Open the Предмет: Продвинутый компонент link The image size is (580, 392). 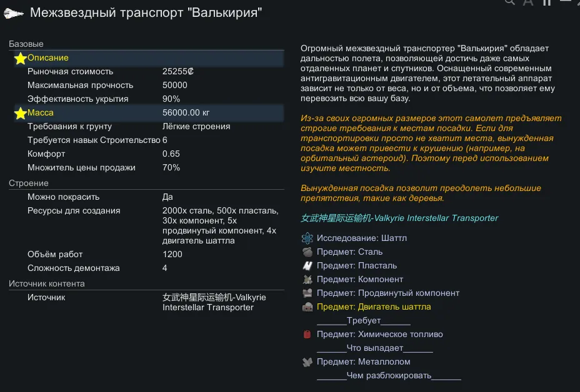point(387,293)
